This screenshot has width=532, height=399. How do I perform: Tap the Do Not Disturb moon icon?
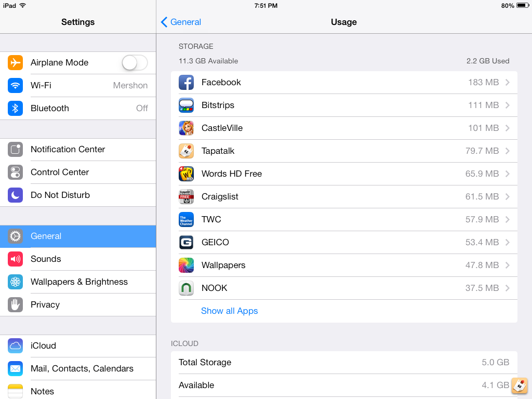(x=15, y=195)
